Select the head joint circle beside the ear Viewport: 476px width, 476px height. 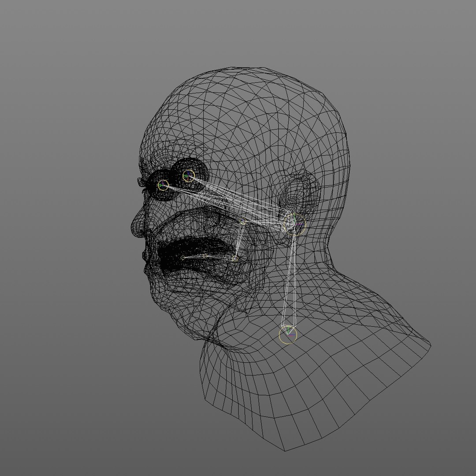click(x=294, y=224)
